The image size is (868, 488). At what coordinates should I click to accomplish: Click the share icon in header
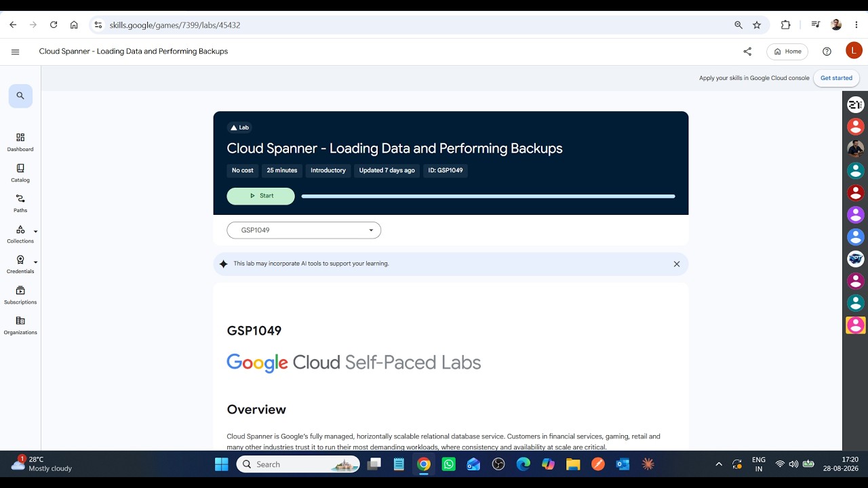[747, 52]
